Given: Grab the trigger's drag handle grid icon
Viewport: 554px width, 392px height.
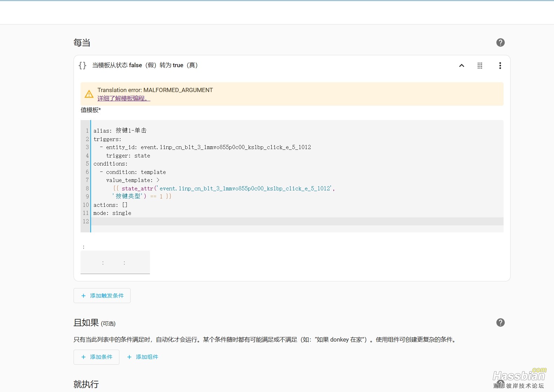Looking at the screenshot, I should (x=480, y=65).
